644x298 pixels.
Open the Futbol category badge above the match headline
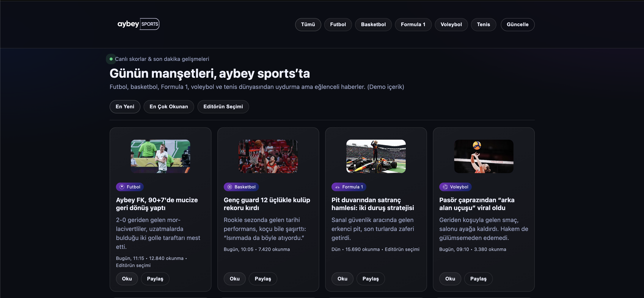130,187
